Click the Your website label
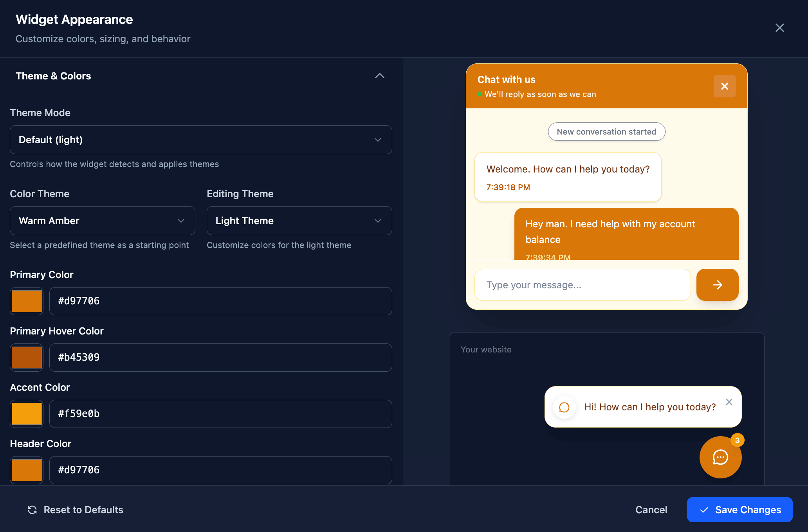Viewport: 808px width, 532px height. coord(486,350)
